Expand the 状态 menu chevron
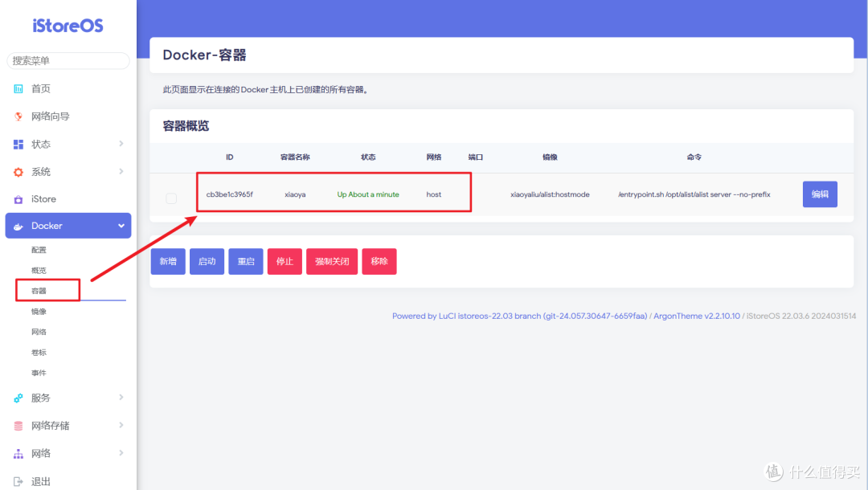 click(121, 144)
